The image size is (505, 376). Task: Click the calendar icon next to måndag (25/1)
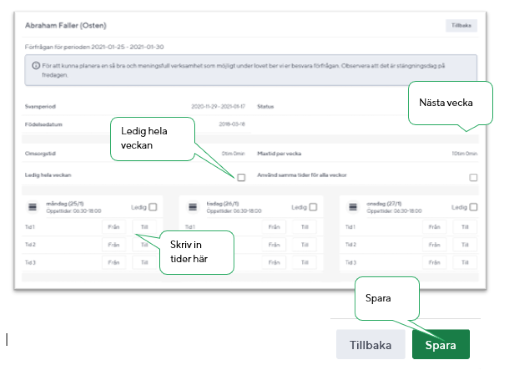[x=32, y=207]
